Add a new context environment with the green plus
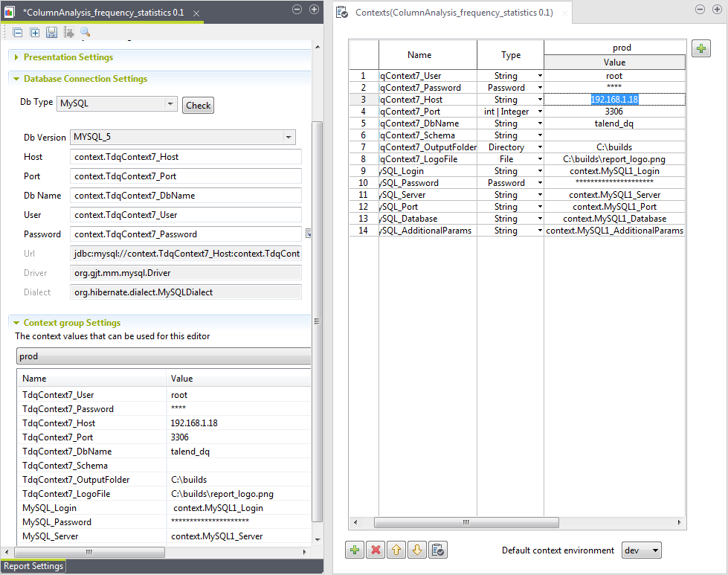The image size is (728, 575). click(x=701, y=48)
